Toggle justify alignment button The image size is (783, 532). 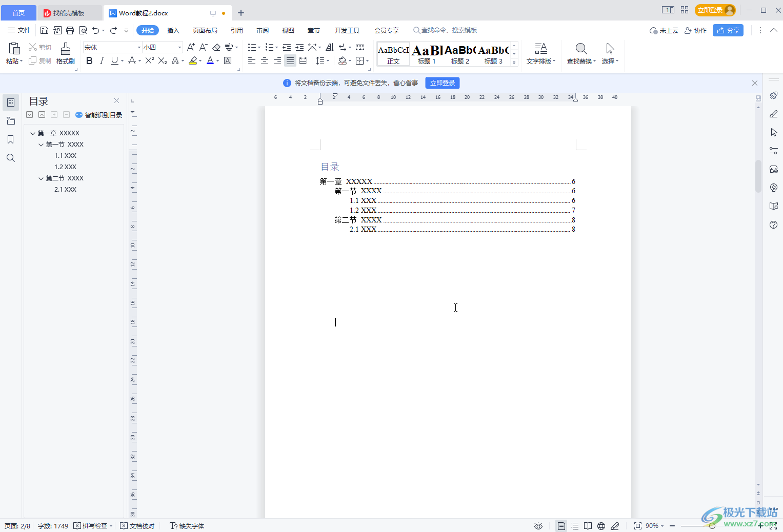click(x=290, y=60)
